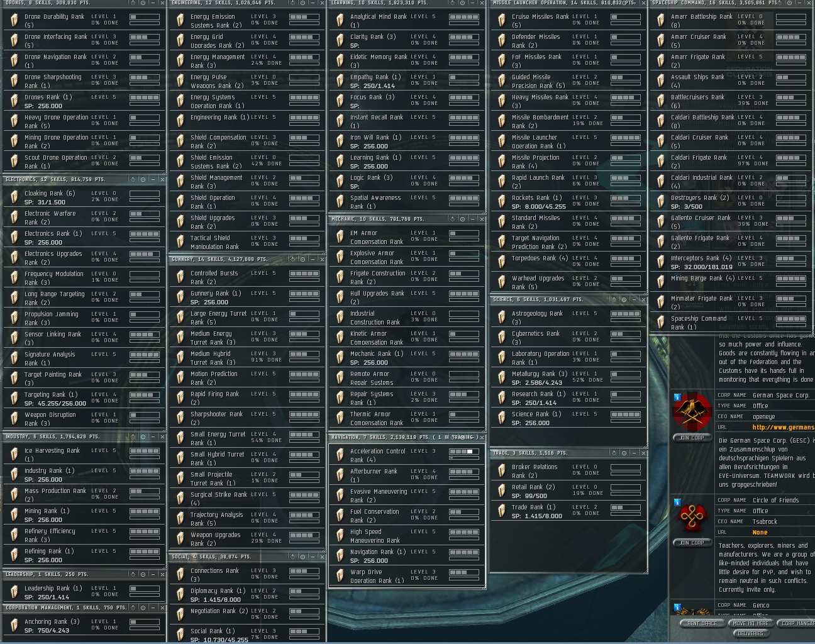Viewport: 815px width, 644px height.
Task: Select the EM Armor Compensation skill book icon
Action: tap(340, 237)
